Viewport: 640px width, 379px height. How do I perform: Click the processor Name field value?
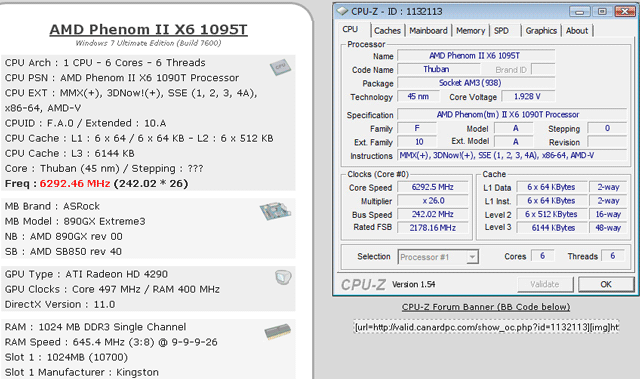click(x=476, y=55)
